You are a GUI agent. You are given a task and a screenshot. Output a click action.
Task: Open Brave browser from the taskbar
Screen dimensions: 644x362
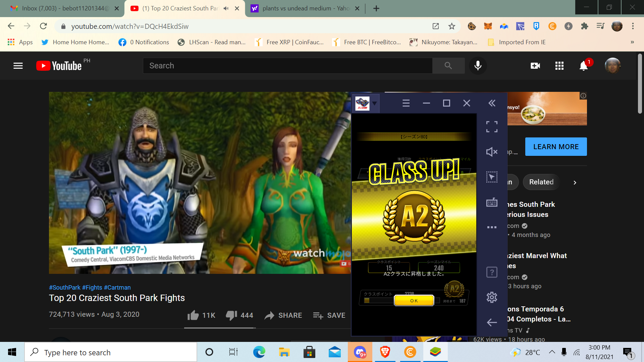[x=385, y=352]
